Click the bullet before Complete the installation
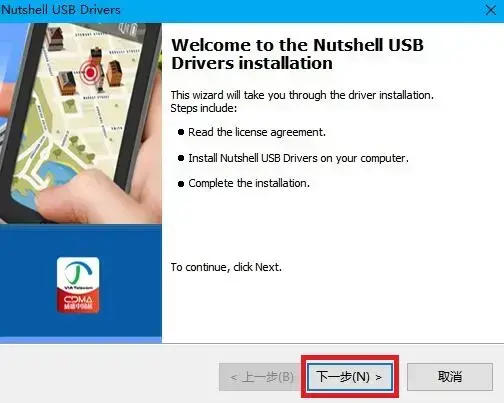Image resolution: width=504 pixels, height=403 pixels. pyautogui.click(x=181, y=184)
